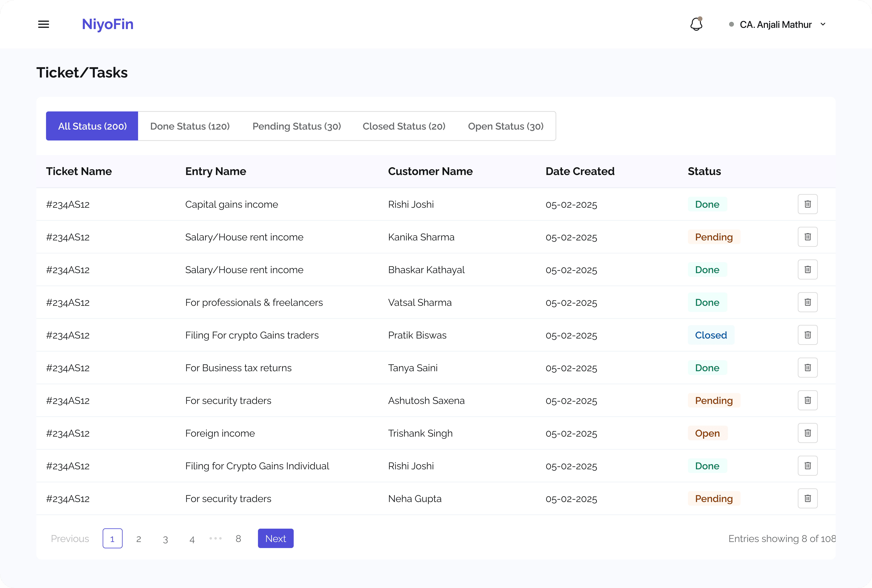872x588 pixels.
Task: Filter by Open Status tab
Action: click(505, 126)
